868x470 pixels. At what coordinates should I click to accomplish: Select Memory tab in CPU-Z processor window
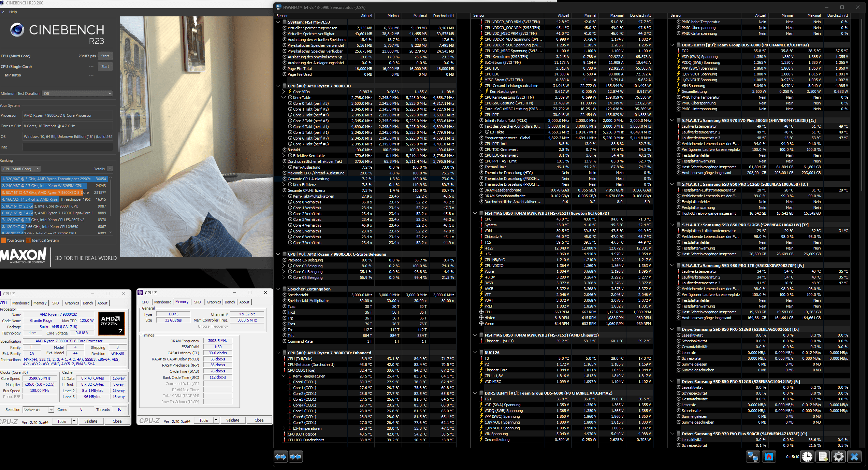(40, 303)
